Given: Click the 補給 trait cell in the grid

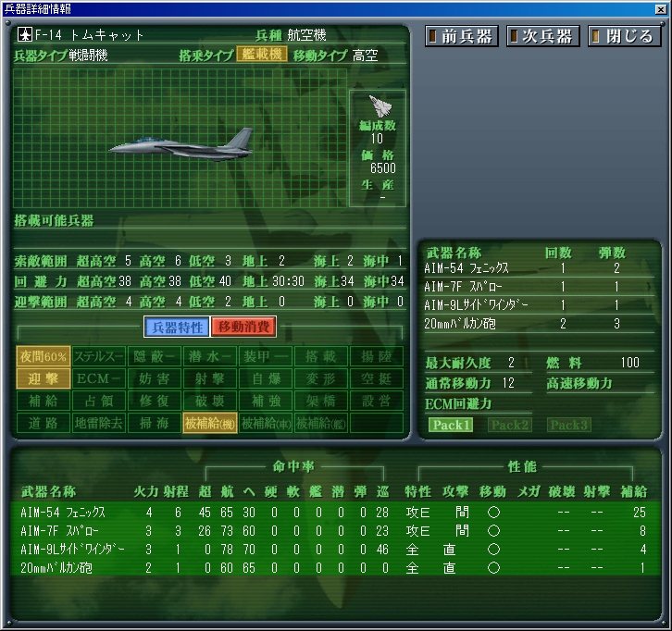Looking at the screenshot, I should (x=44, y=401).
